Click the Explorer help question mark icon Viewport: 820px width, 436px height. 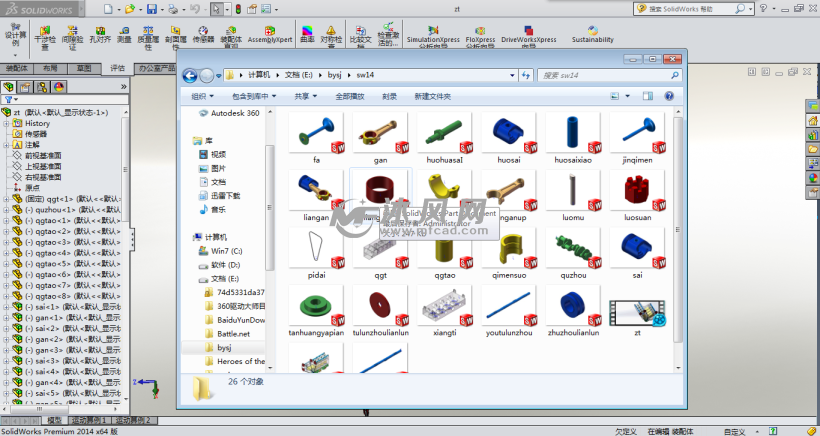point(669,96)
